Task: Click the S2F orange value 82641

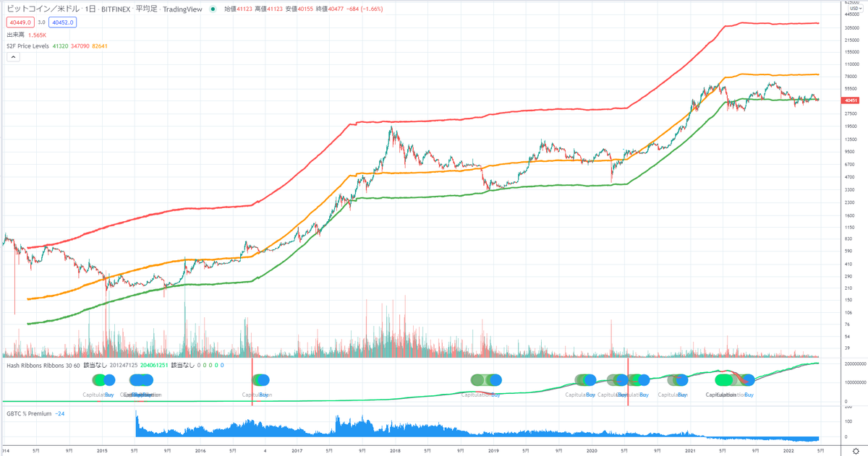Action: point(98,46)
